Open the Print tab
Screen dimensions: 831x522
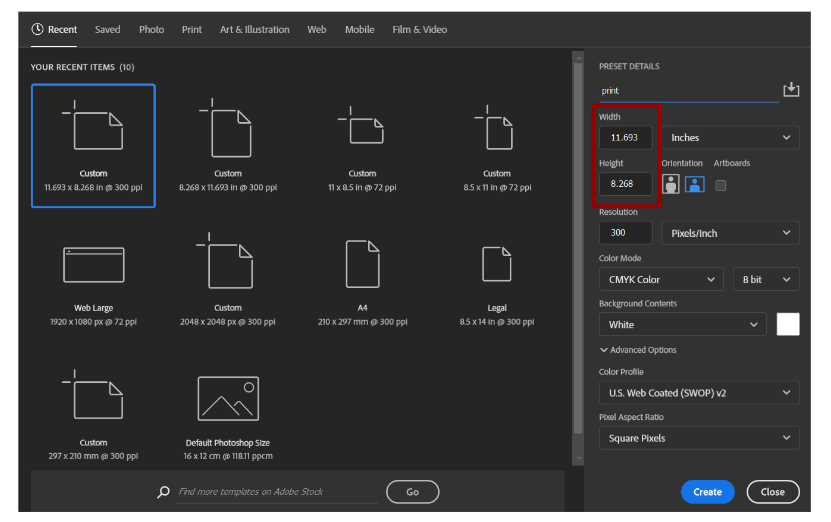click(x=192, y=30)
